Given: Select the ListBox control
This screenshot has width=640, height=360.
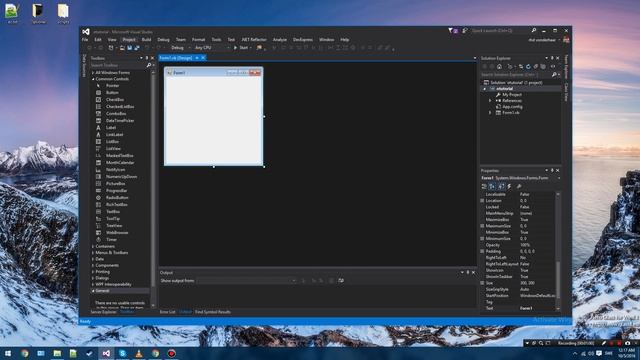Looking at the screenshot, I should tap(112, 142).
